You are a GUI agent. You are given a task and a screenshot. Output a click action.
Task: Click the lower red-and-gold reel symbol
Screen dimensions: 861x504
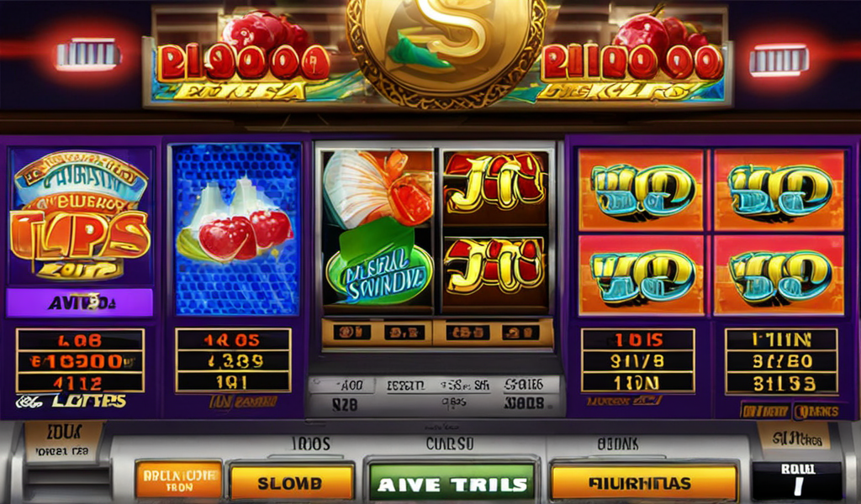coord(495,270)
